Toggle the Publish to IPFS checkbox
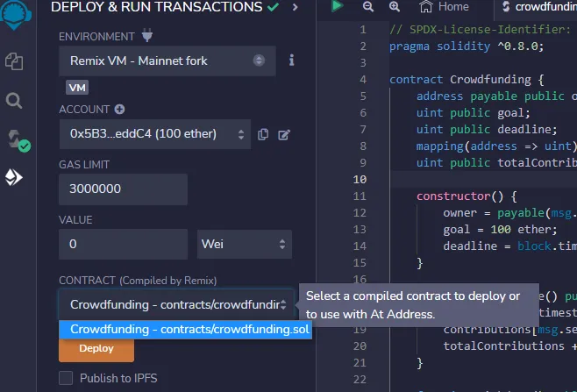The height and width of the screenshot is (392, 577). click(66, 378)
